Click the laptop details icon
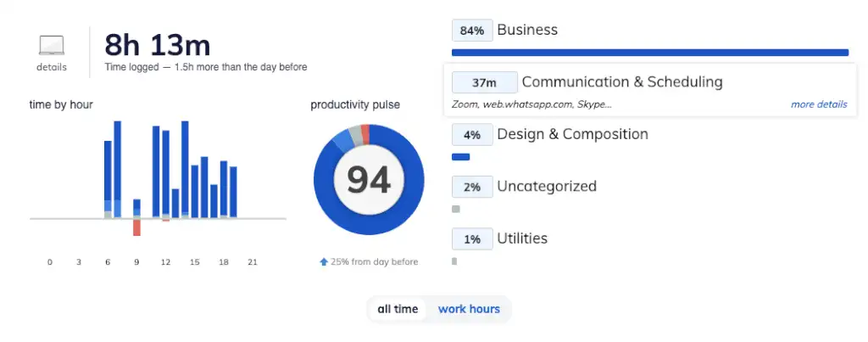 pyautogui.click(x=52, y=46)
